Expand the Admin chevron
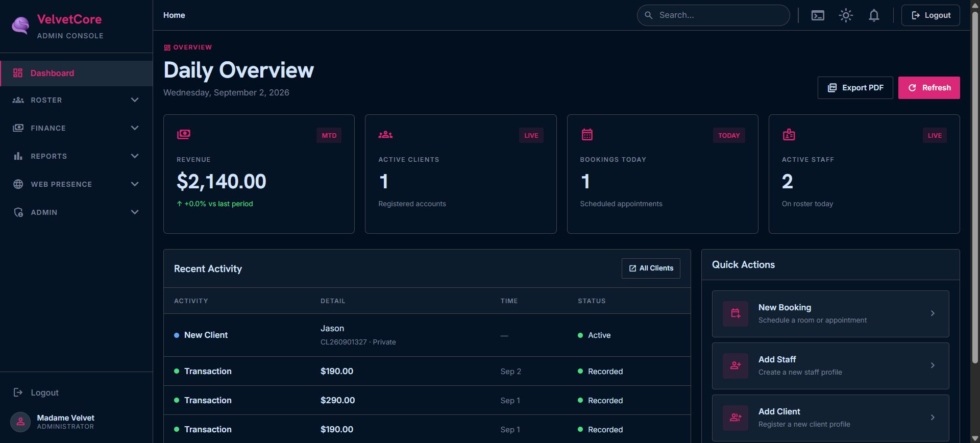The width and height of the screenshot is (980, 443). click(135, 212)
